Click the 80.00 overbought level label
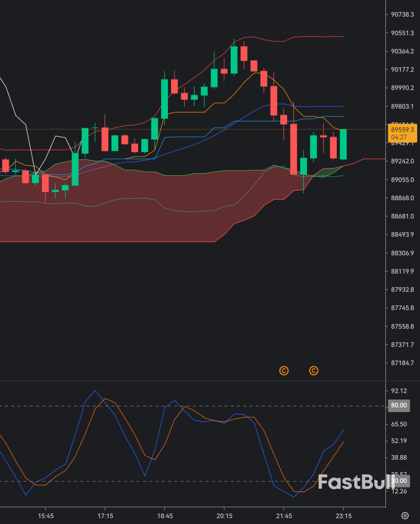Viewport: 420px width, 524px height. point(399,405)
